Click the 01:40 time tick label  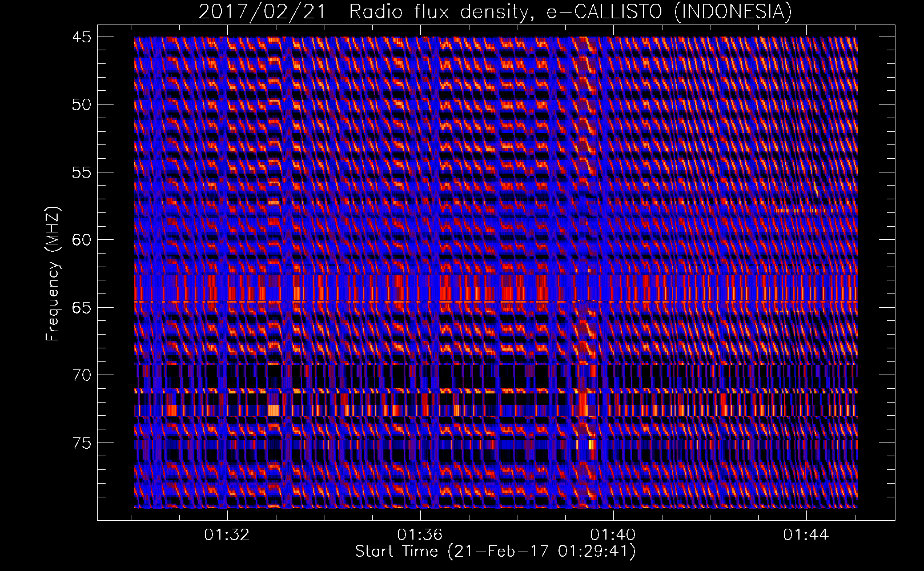pyautogui.click(x=613, y=535)
